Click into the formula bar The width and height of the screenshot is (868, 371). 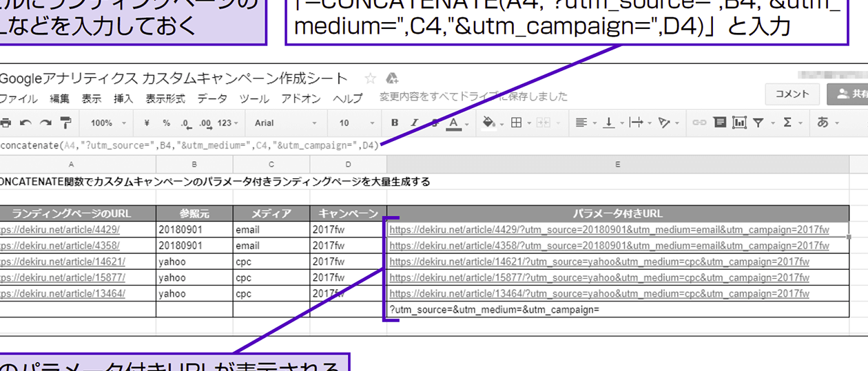click(x=434, y=146)
